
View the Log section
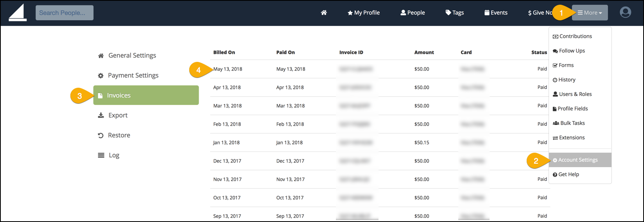tap(114, 155)
